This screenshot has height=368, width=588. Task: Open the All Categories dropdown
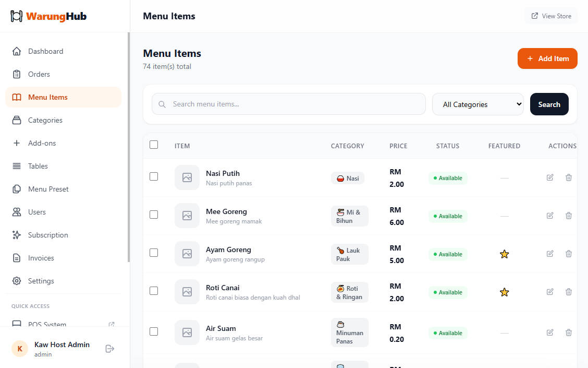click(477, 104)
